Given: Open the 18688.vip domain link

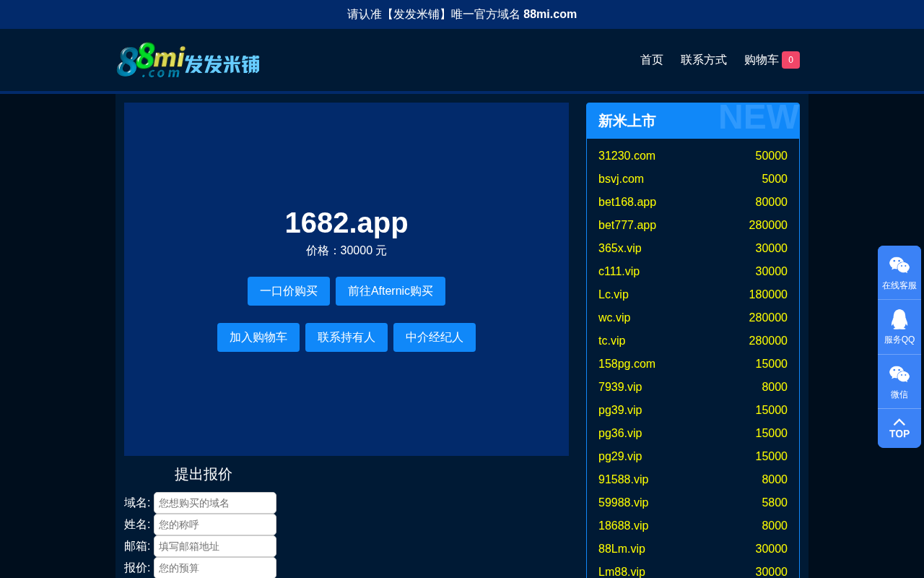Looking at the screenshot, I should click(624, 526).
